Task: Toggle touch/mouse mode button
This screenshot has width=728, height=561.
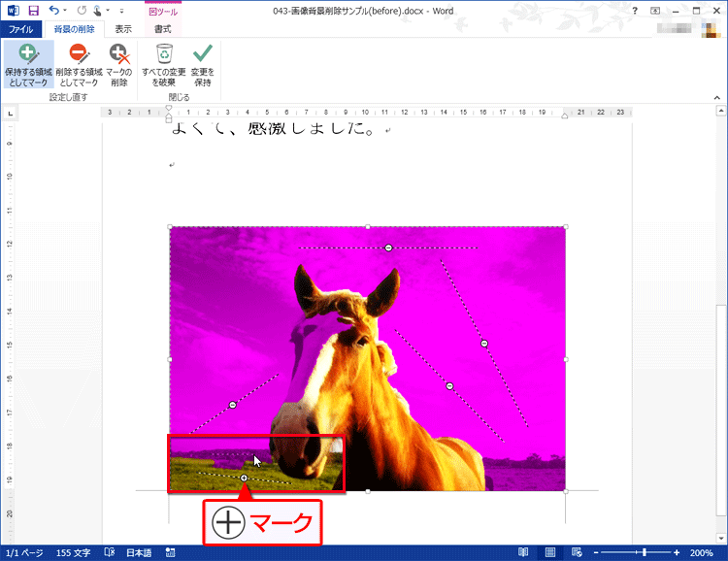Action: (x=97, y=11)
